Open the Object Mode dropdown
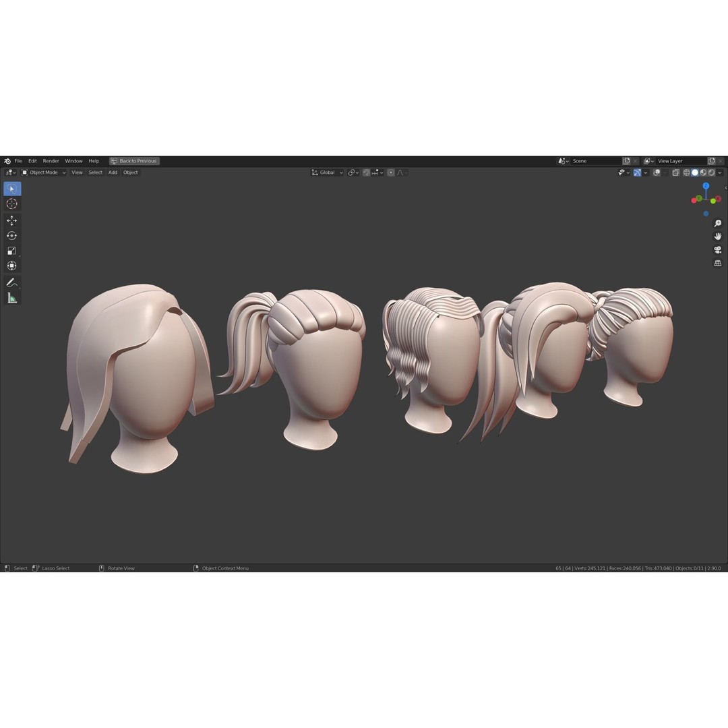 [x=44, y=173]
